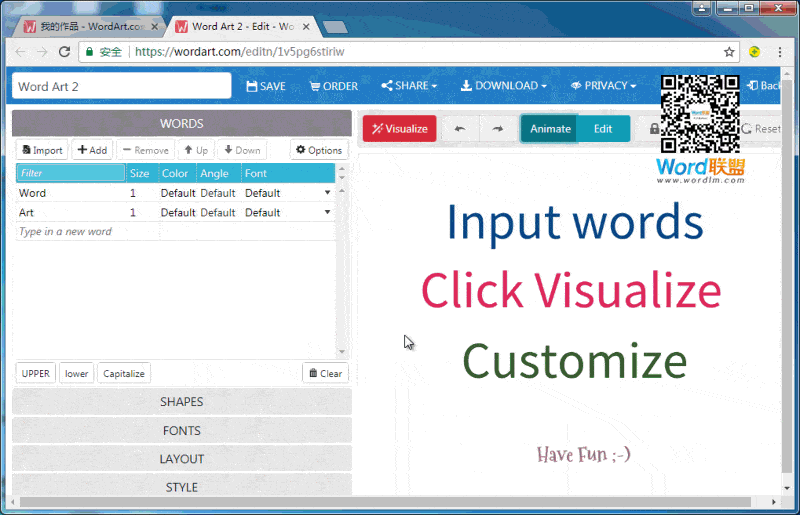Add a new word with Add button
The image size is (800, 515).
pyautogui.click(x=92, y=150)
